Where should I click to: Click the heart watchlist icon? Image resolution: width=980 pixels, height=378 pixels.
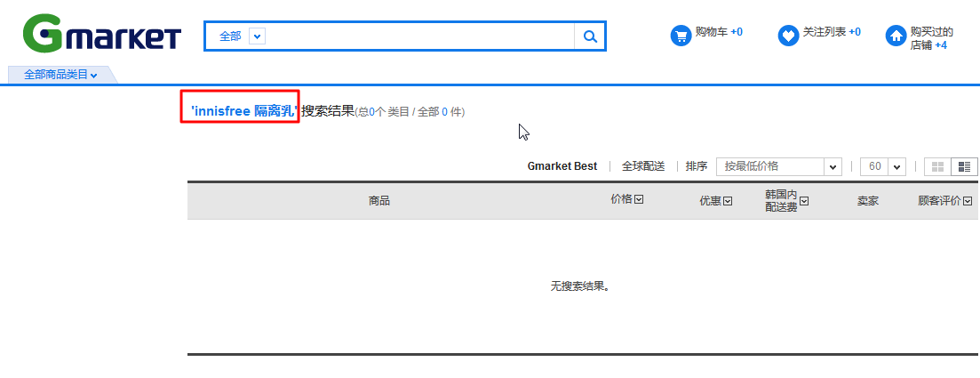point(788,36)
